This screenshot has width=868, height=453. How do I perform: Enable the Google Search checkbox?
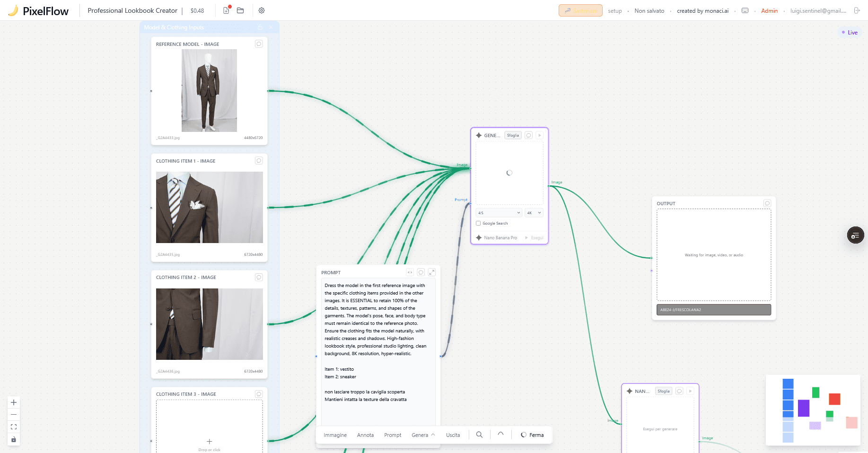click(x=478, y=223)
